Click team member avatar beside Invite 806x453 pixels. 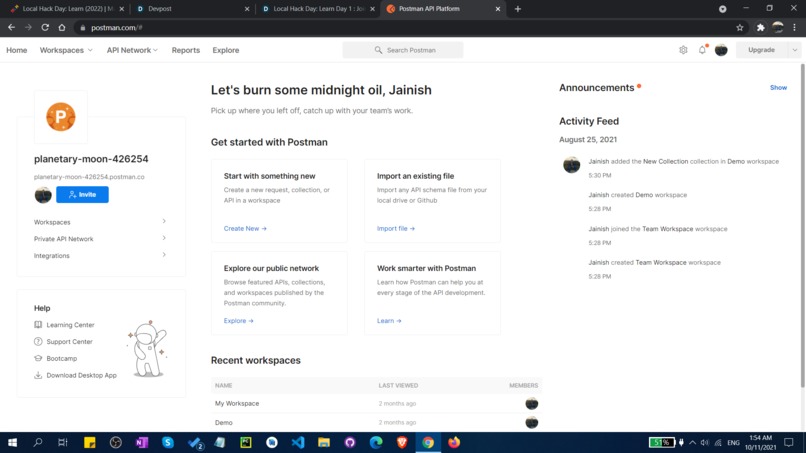tap(43, 195)
